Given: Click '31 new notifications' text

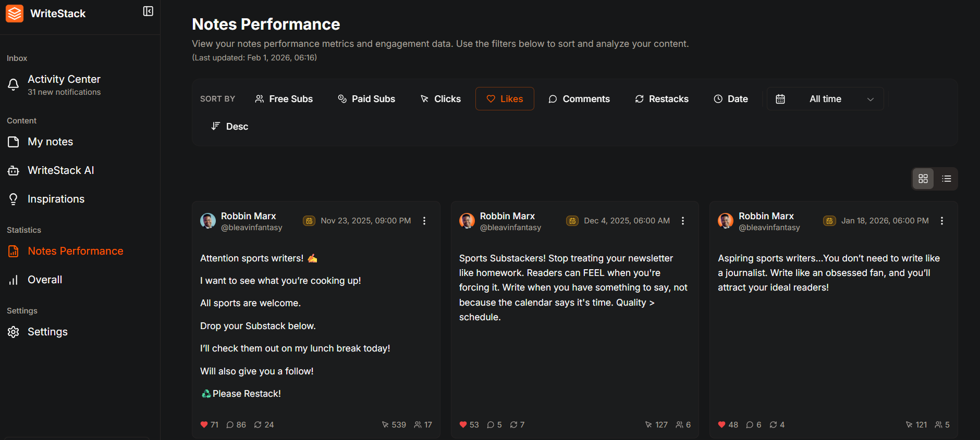Looking at the screenshot, I should (x=64, y=92).
